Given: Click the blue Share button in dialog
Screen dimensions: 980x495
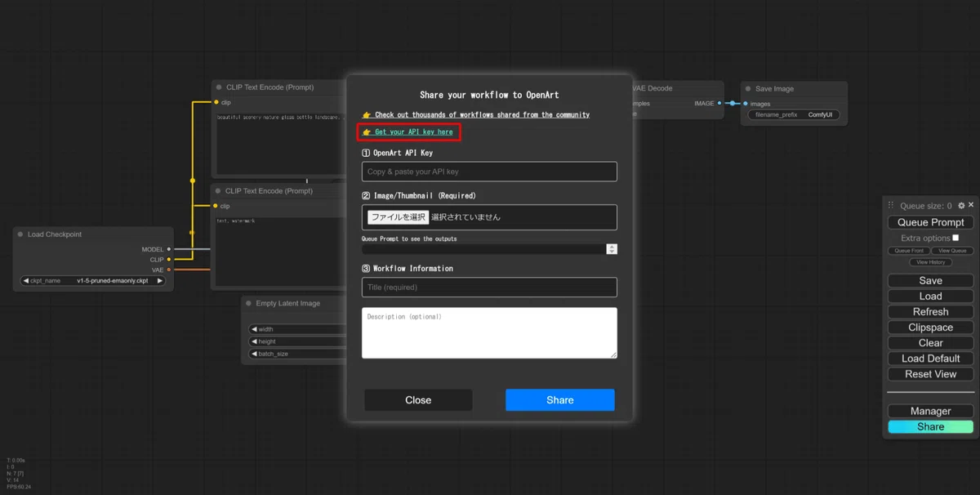Looking at the screenshot, I should click(x=560, y=400).
